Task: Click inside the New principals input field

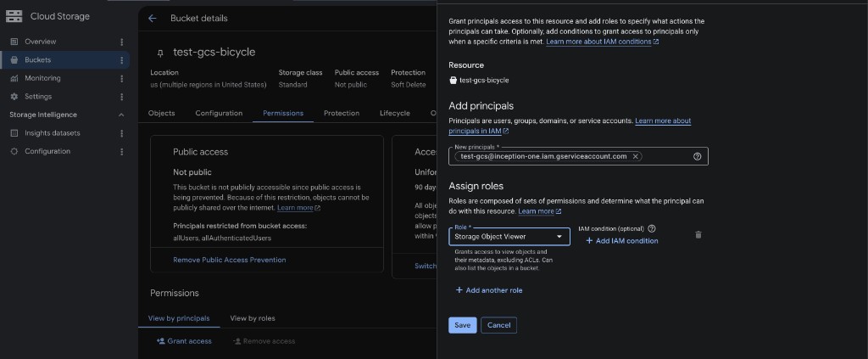Action: [x=578, y=156]
